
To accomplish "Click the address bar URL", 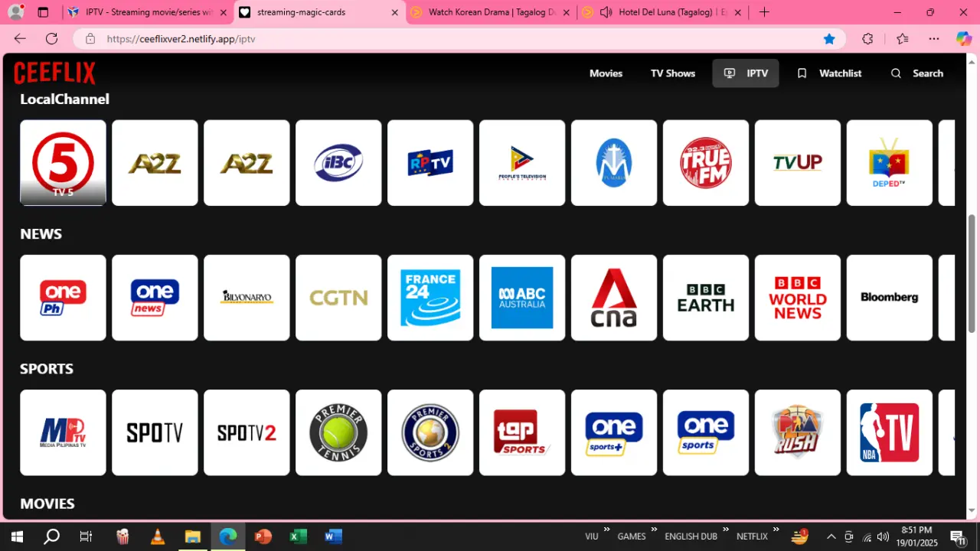I will (x=181, y=39).
